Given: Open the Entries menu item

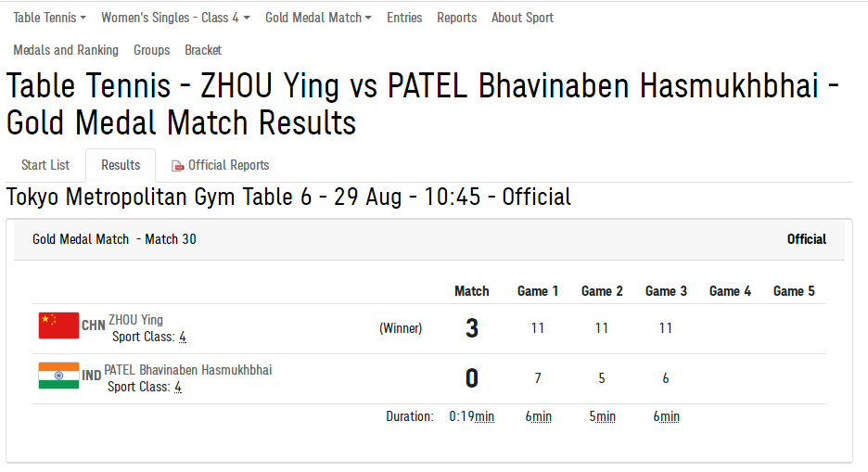Looking at the screenshot, I should 404,18.
